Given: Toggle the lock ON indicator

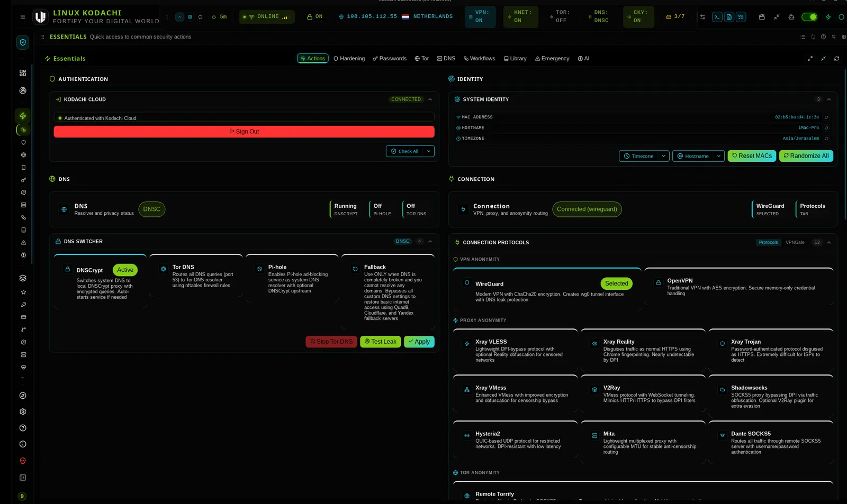Looking at the screenshot, I should (314, 17).
